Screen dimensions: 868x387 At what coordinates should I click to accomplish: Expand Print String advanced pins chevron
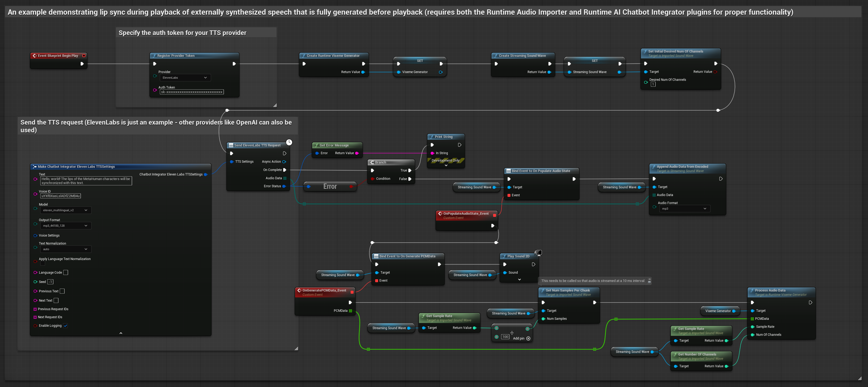point(446,165)
